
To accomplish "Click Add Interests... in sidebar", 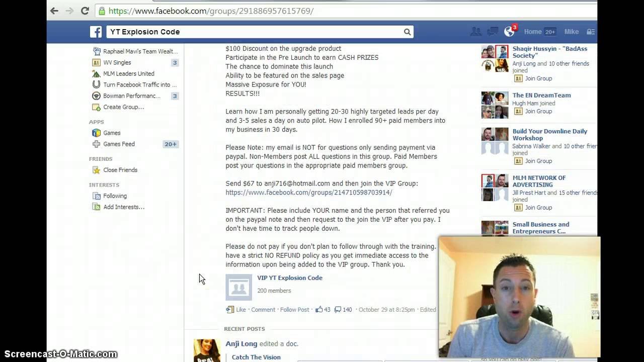I will (x=124, y=207).
